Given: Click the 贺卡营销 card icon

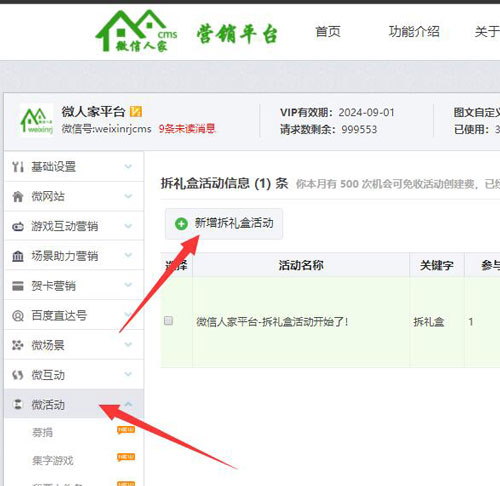Looking at the screenshot, I should (18, 286).
